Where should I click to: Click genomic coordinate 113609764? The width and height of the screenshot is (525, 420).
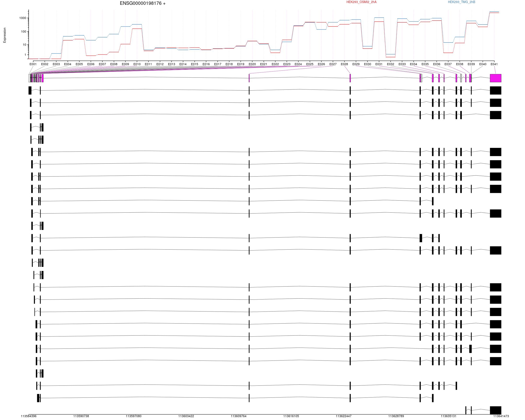[239, 416]
